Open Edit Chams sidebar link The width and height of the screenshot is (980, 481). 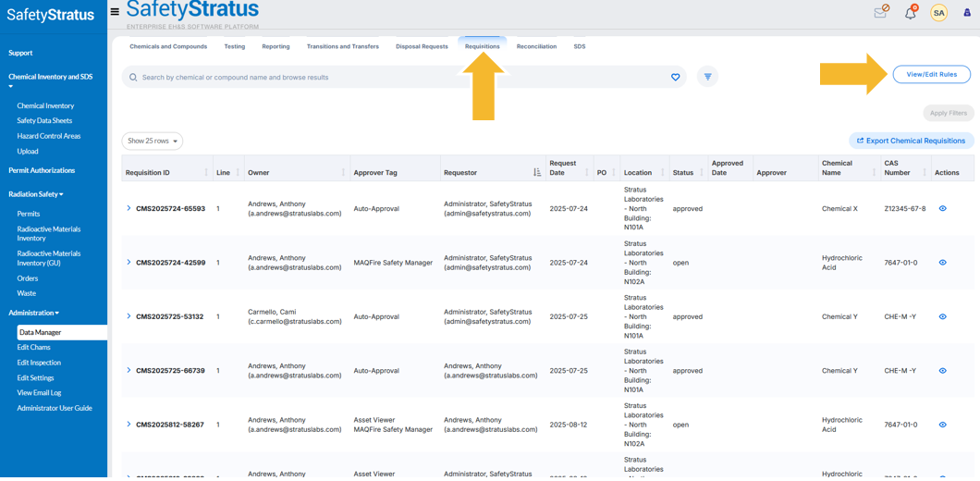tap(34, 347)
